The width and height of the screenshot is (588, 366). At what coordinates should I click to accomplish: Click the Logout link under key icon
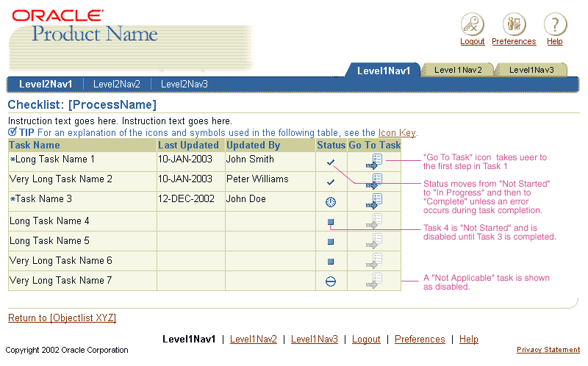(x=473, y=41)
